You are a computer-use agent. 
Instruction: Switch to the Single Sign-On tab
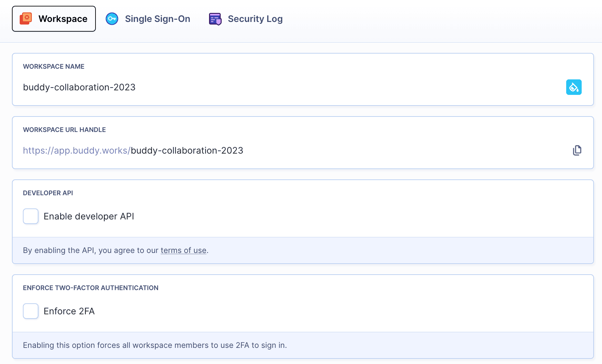click(x=157, y=18)
